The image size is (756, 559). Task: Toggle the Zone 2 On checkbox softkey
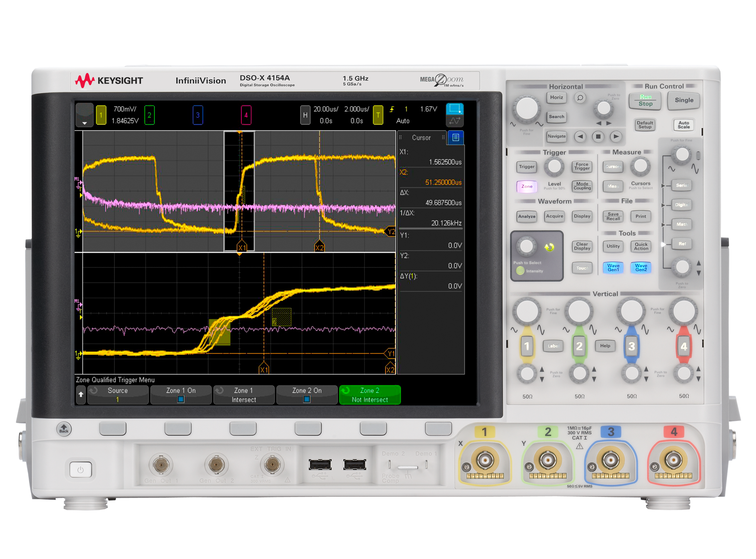[307, 394]
